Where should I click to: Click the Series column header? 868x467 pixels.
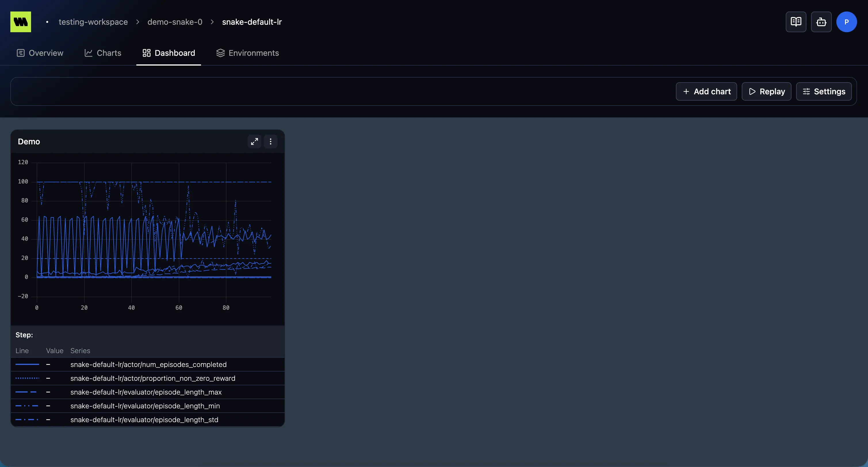pyautogui.click(x=80, y=351)
